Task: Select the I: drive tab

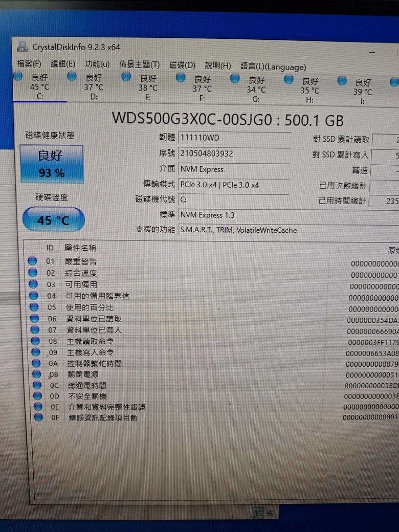Action: click(362, 92)
